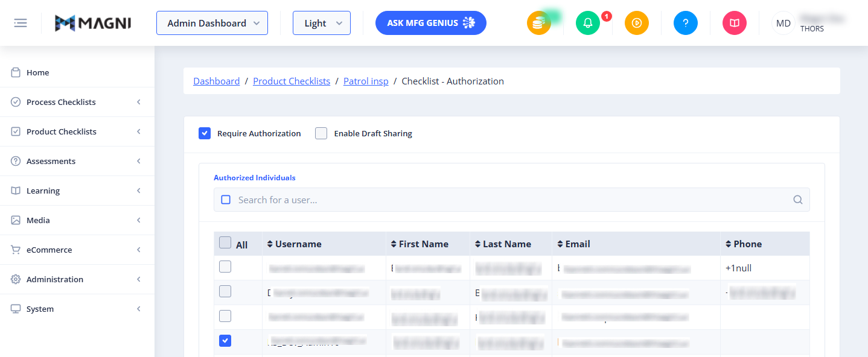The image size is (868, 357).
Task: Click the THORS account label
Action: coord(812,29)
